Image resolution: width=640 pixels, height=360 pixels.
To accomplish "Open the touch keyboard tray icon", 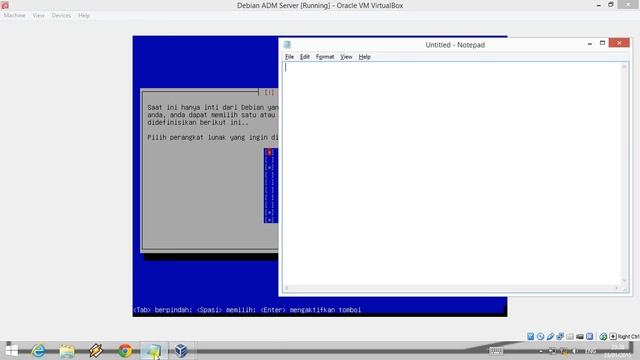I will point(496,351).
